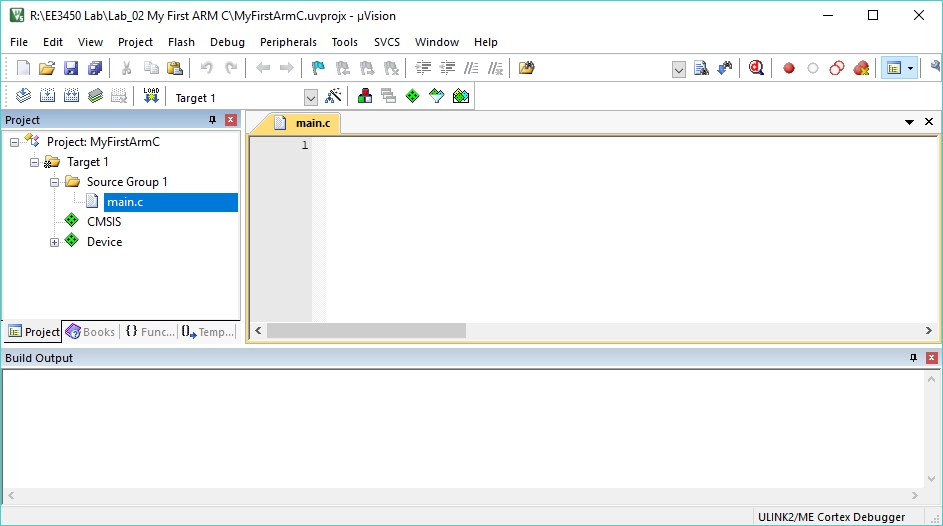Image resolution: width=943 pixels, height=526 pixels.
Task: Switch to the Books tab
Action: click(x=90, y=332)
